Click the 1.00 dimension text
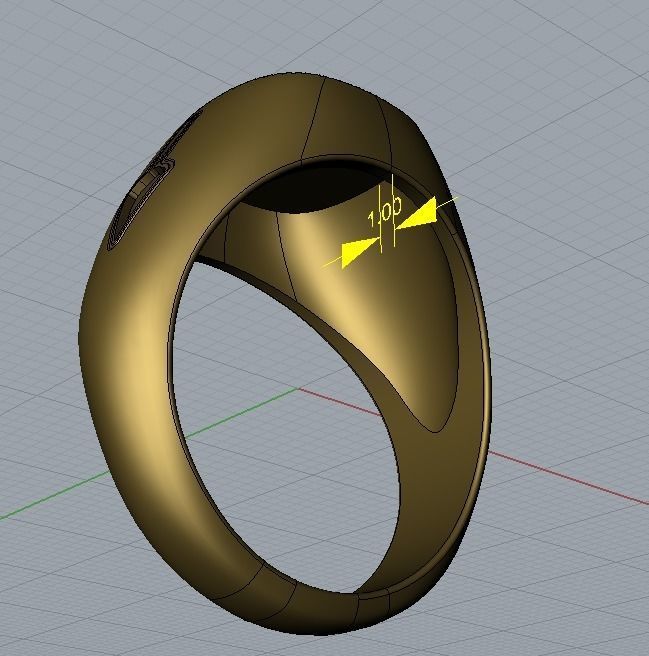The width and height of the screenshot is (649, 656). pyautogui.click(x=385, y=211)
